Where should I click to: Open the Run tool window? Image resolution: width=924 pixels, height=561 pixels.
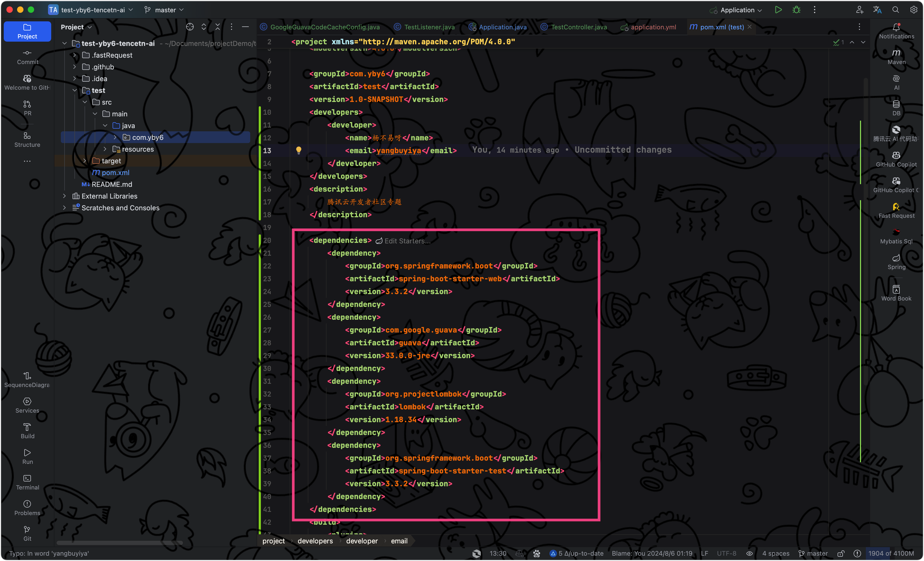coord(27,456)
